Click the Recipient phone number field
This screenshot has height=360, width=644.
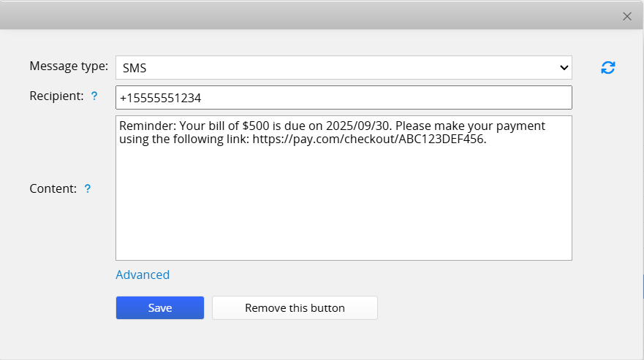click(344, 97)
